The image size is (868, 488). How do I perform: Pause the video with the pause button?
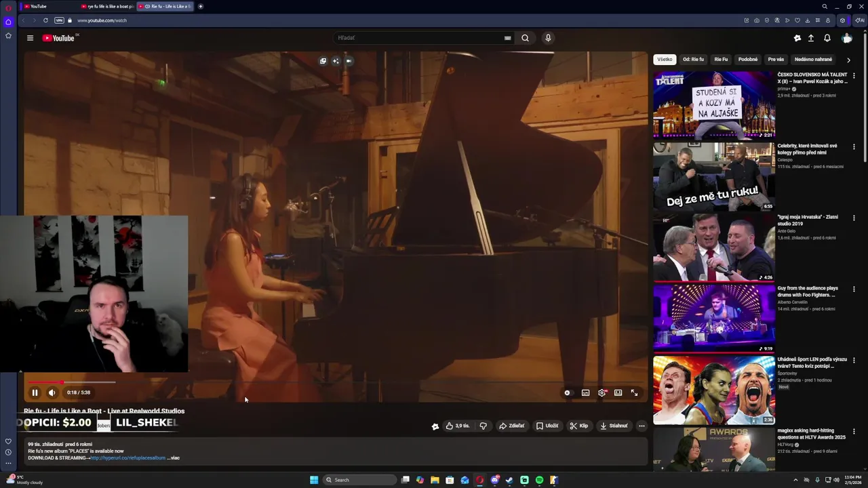[x=35, y=392]
